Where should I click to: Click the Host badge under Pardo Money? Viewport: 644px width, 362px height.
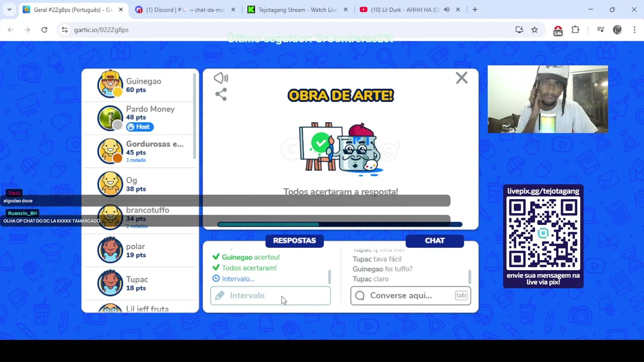click(139, 127)
